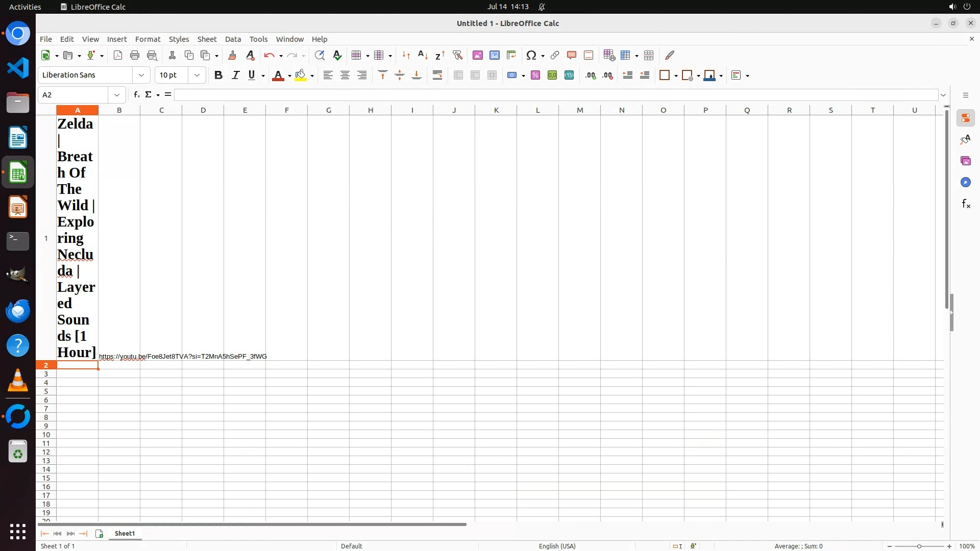Screen dimensions: 980x551
Task: Open the Navigator in the sidebar
Action: point(965,182)
